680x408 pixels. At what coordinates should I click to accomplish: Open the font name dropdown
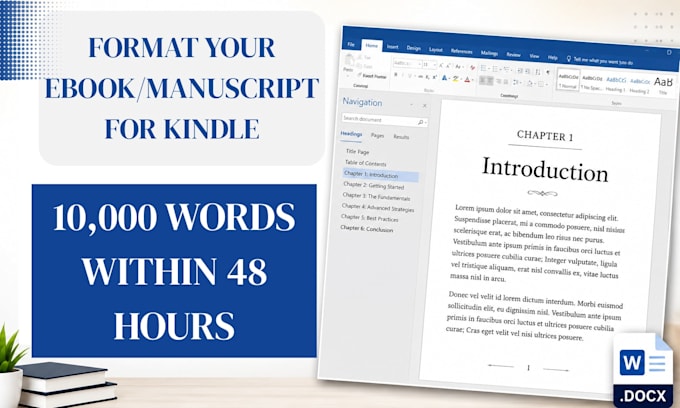419,64
